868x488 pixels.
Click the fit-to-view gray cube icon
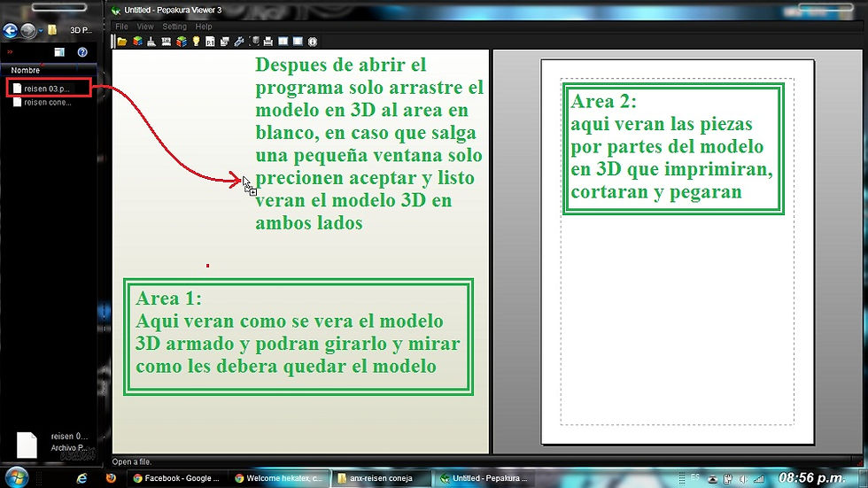tap(254, 42)
